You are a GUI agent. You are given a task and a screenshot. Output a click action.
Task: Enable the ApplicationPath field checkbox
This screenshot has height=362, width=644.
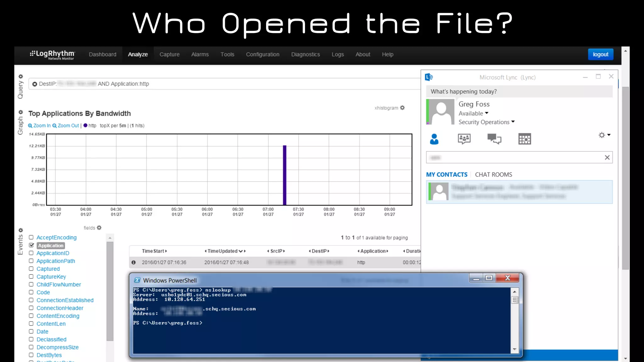click(x=31, y=261)
